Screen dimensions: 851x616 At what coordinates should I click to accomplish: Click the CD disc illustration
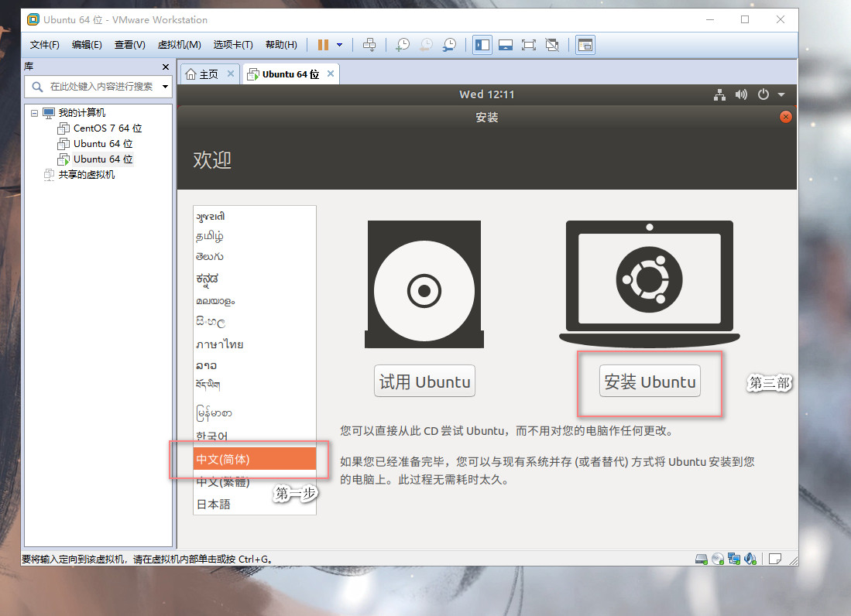424,284
